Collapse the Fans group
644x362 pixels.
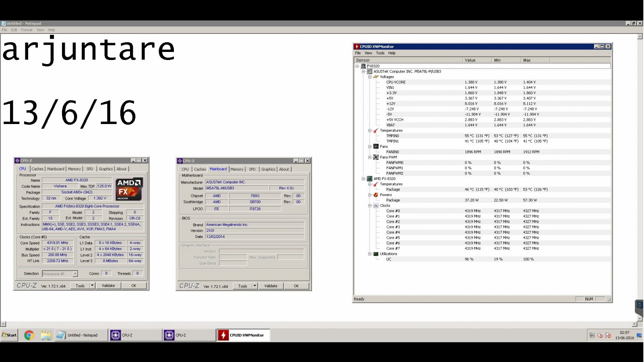[370, 147]
